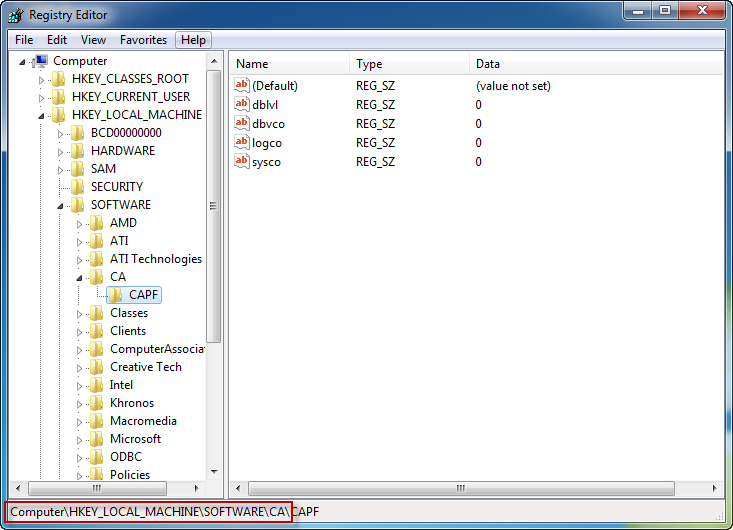Click the status bar key path
The image size is (733, 530).
pos(165,512)
